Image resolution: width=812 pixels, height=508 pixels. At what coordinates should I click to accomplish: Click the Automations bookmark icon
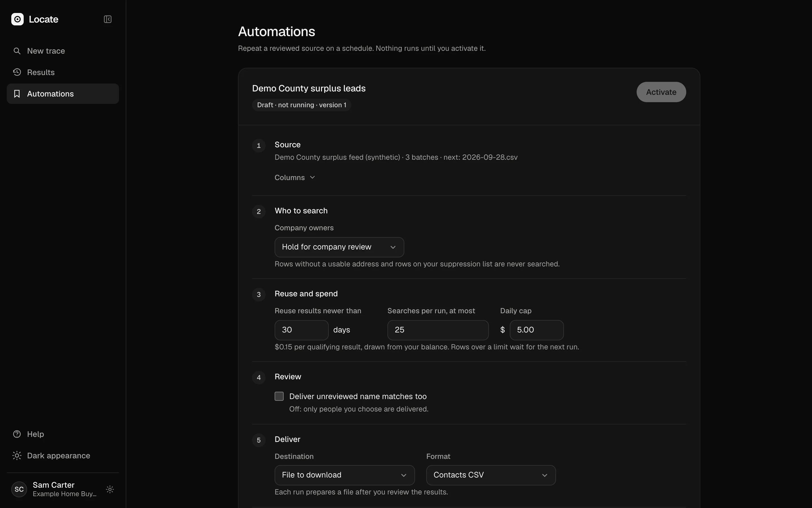click(17, 94)
